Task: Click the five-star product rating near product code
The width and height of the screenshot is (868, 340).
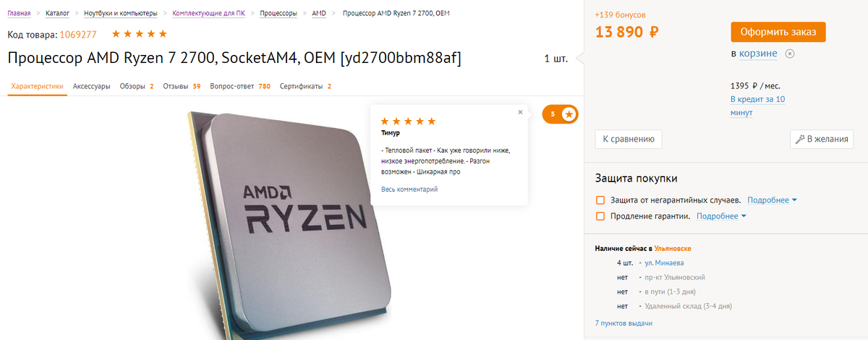Action: pos(140,34)
